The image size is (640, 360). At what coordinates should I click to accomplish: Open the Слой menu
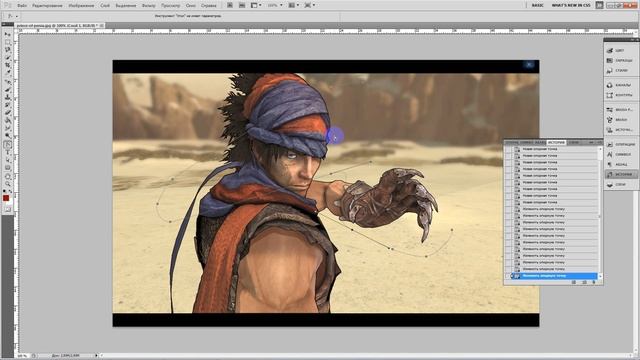click(x=105, y=6)
